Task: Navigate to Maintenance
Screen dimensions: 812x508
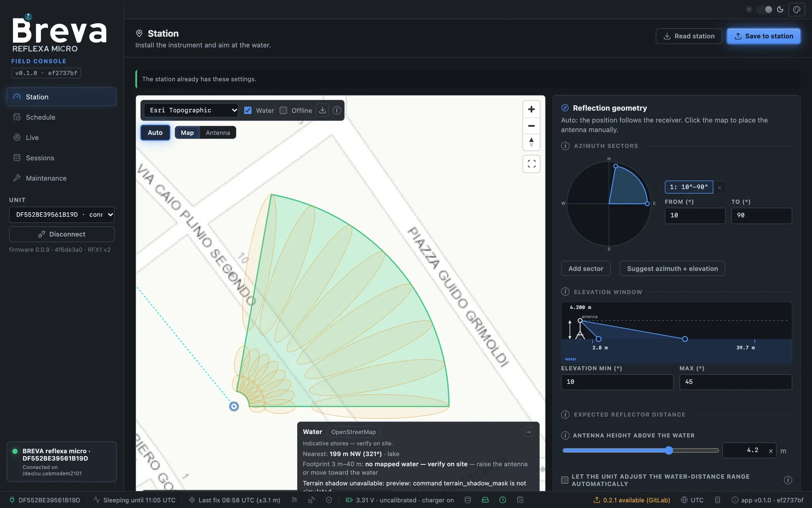Action: [62, 178]
